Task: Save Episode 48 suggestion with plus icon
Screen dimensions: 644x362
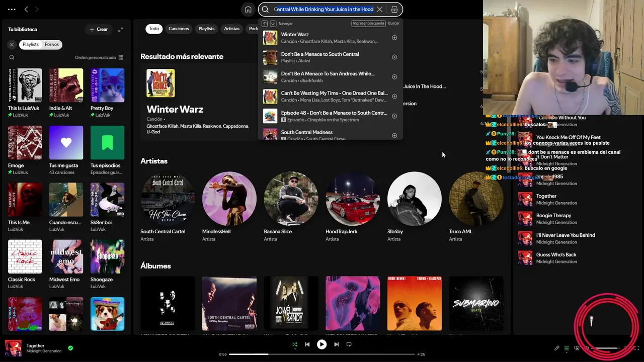Action: tap(394, 116)
